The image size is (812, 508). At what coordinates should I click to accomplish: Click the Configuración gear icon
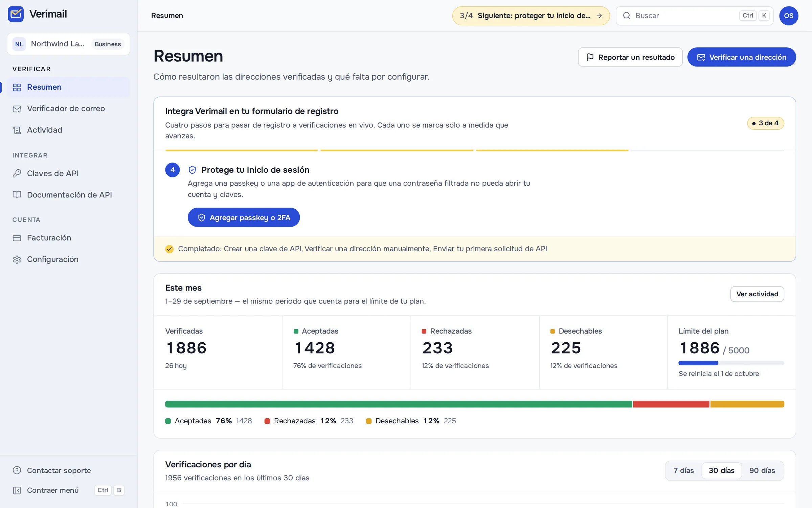click(x=17, y=259)
